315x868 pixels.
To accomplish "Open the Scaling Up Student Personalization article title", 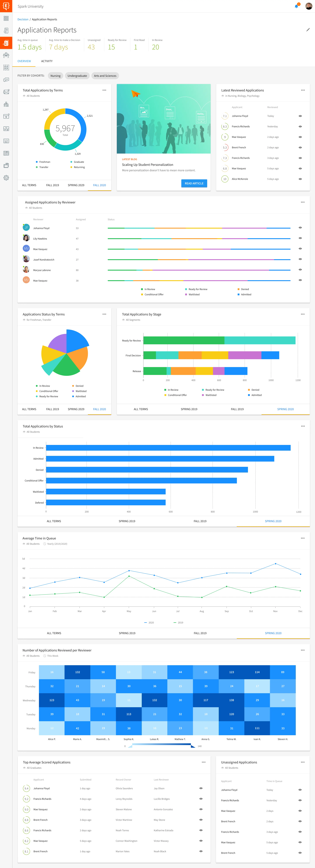I will (148, 165).
